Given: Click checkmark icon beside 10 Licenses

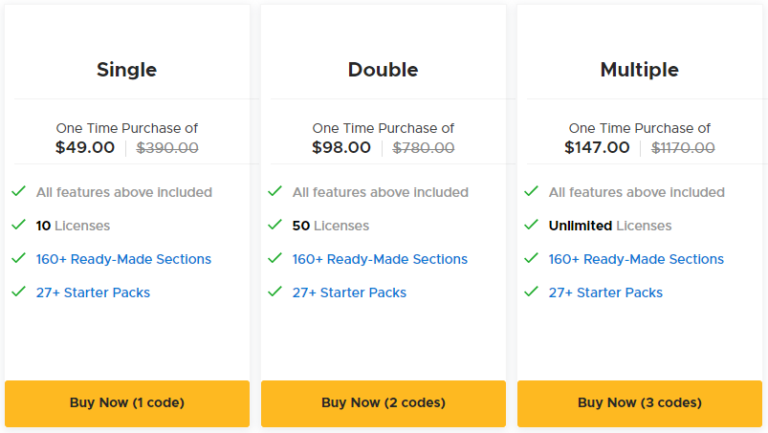Looking at the screenshot, I should click(x=18, y=225).
